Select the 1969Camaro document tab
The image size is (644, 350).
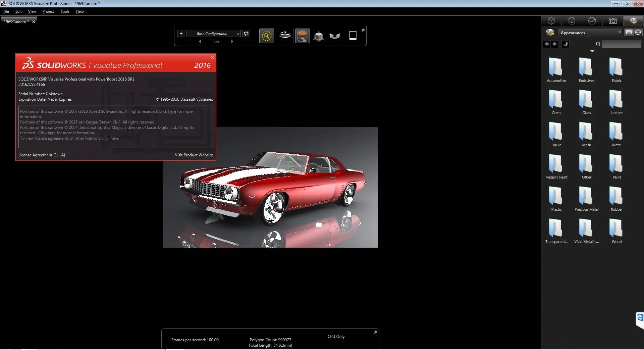coord(16,21)
